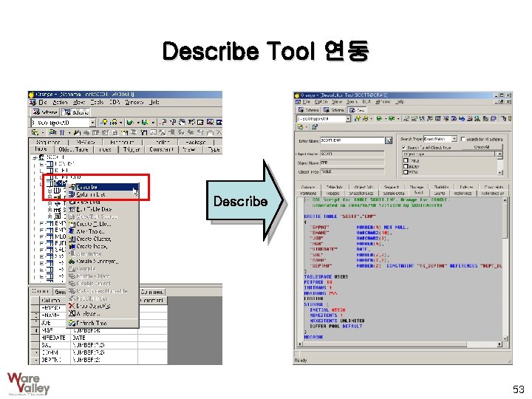Open Window menu in Schema window
532x399 pixels.
point(134,102)
